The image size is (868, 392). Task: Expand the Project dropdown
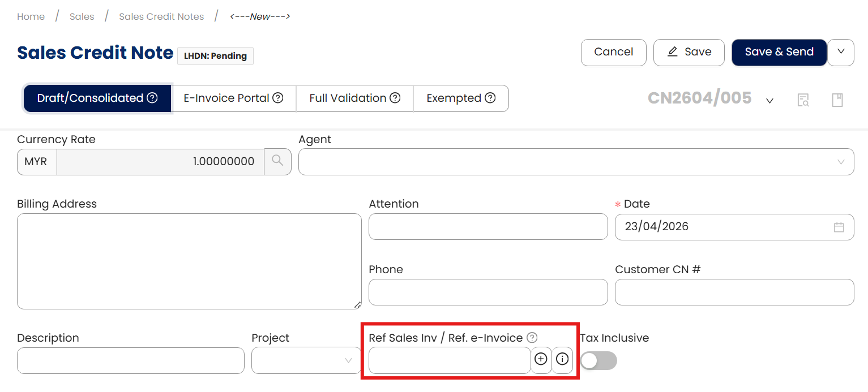point(306,360)
